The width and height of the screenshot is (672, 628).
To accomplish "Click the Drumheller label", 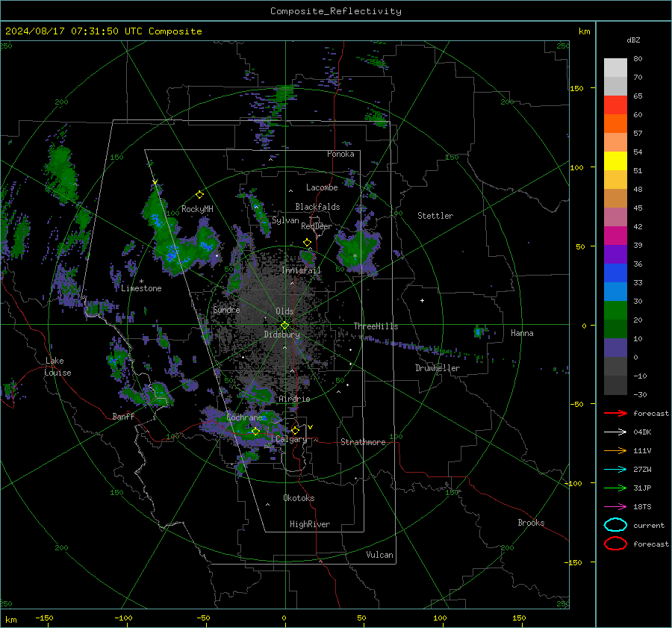I will pos(438,368).
